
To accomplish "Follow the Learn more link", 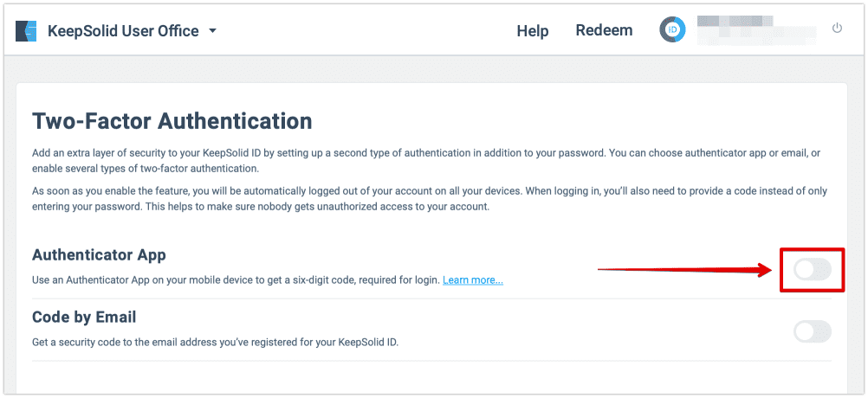I will click(x=473, y=280).
